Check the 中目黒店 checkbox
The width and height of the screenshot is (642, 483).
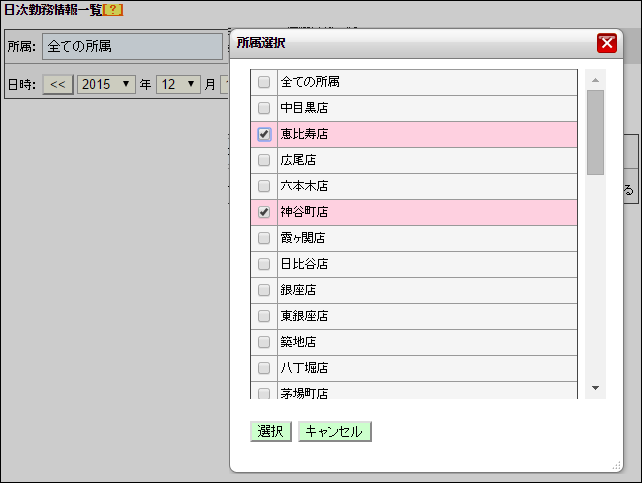pyautogui.click(x=264, y=108)
